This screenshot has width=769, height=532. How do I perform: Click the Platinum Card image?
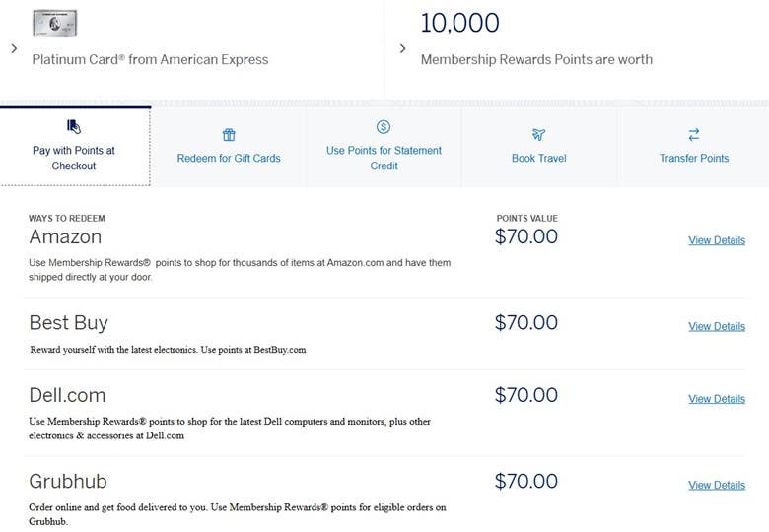point(55,24)
